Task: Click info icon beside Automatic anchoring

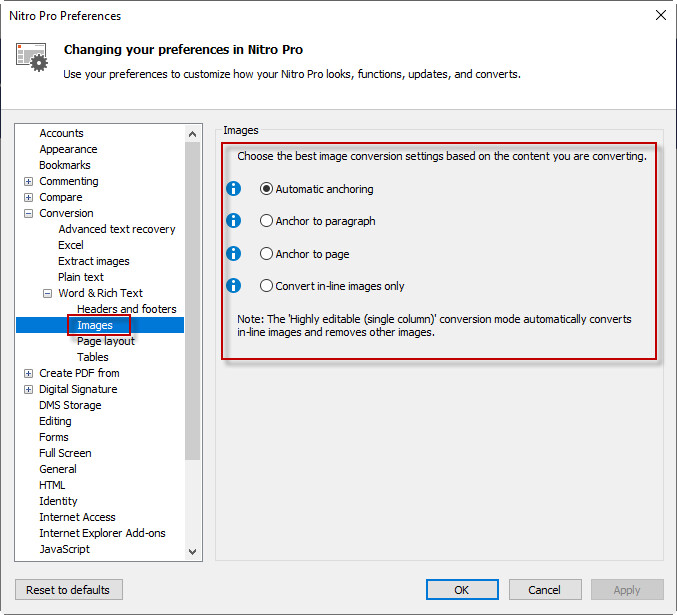Action: [x=234, y=188]
